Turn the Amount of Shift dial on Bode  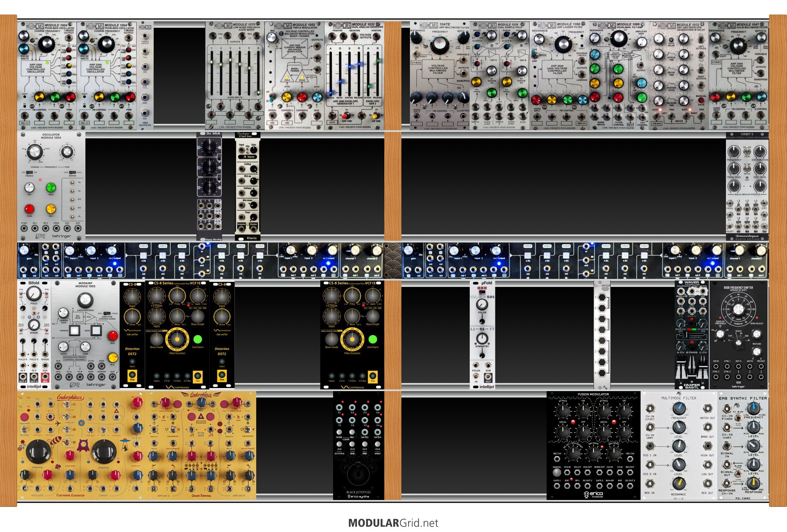(x=738, y=309)
